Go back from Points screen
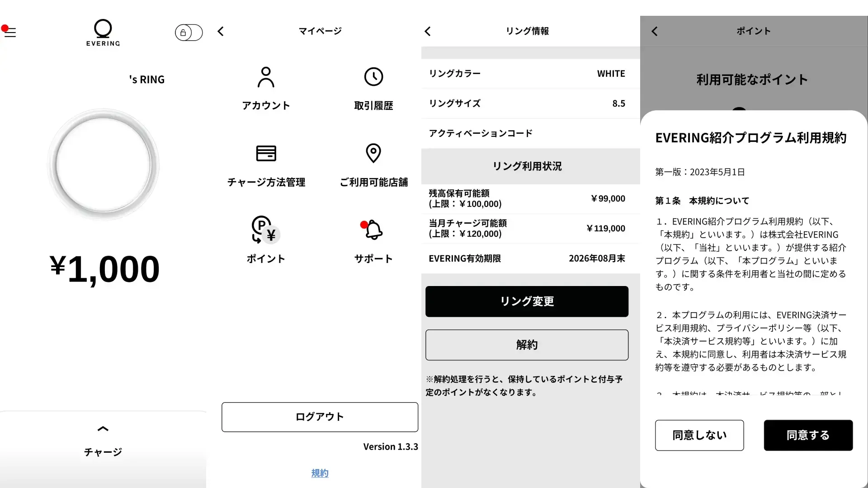 click(655, 31)
